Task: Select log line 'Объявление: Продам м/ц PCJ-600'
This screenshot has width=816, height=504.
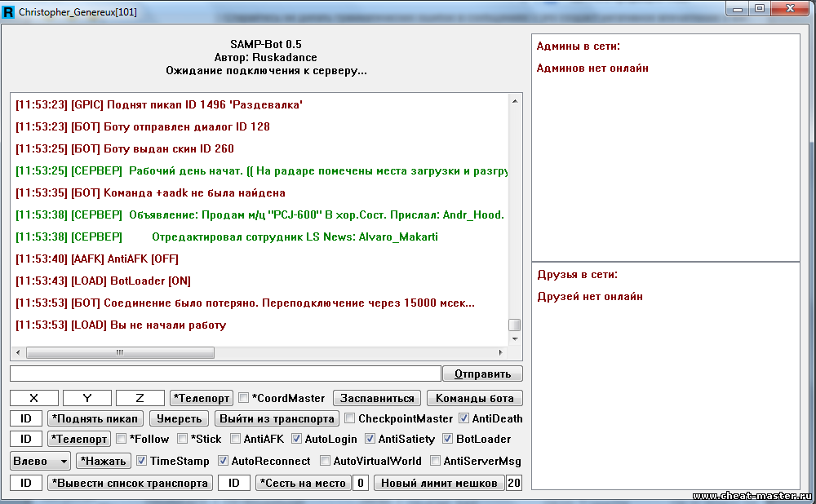Action: (x=259, y=214)
